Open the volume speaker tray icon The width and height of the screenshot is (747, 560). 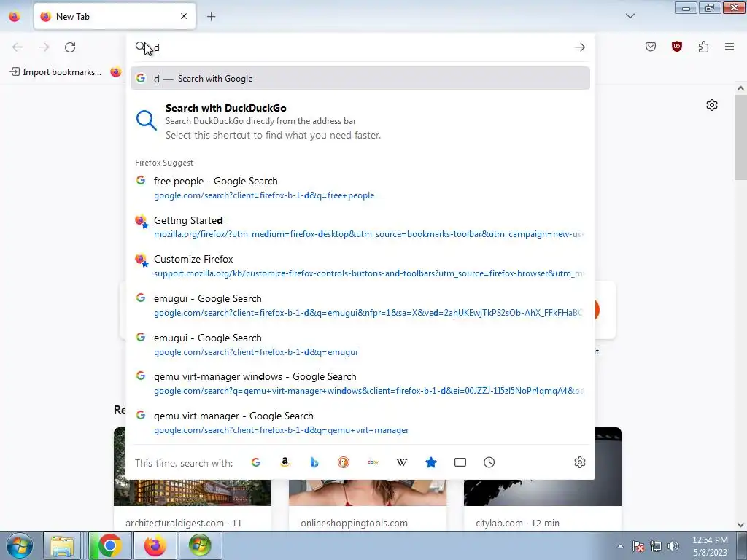coord(673,546)
